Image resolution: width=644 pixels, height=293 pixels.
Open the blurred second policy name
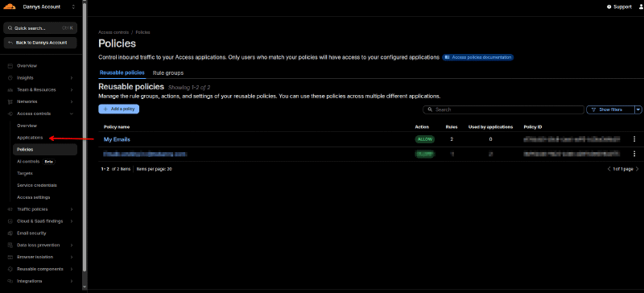tap(145, 154)
